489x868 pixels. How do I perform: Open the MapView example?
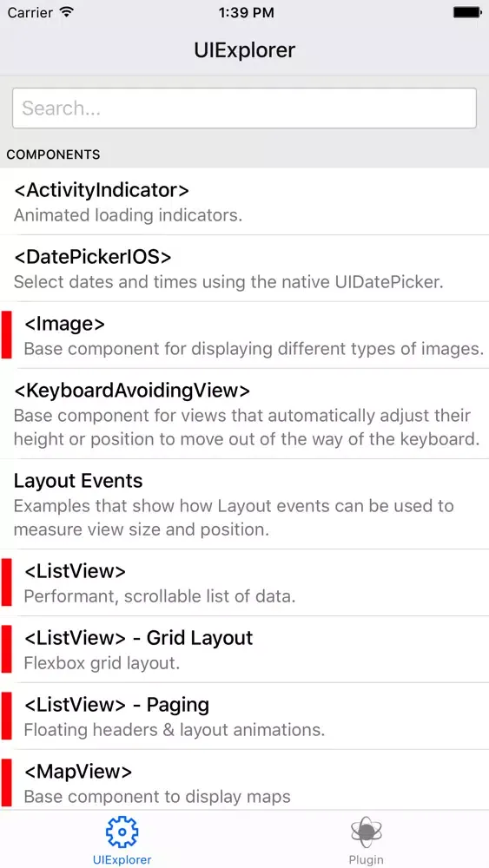(244, 782)
